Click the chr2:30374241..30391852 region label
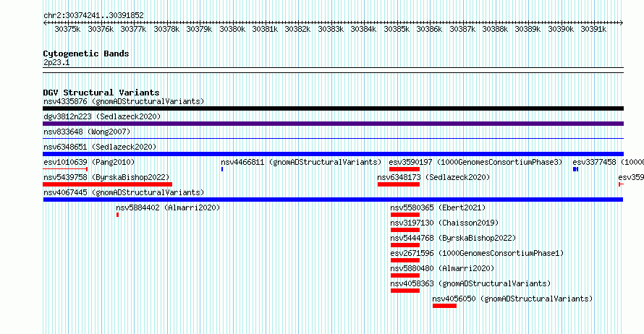Image resolution: width=644 pixels, height=334 pixels. [x=93, y=15]
